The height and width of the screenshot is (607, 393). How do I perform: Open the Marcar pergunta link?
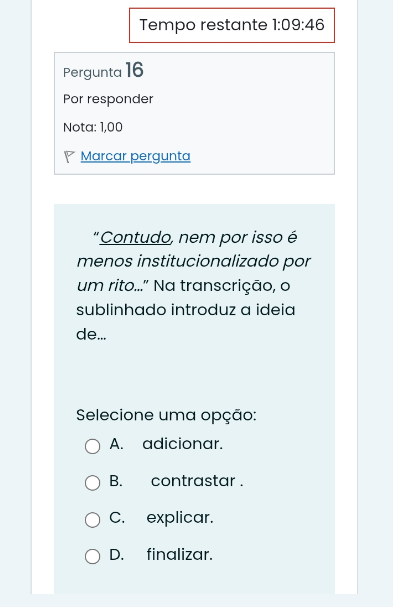pyautogui.click(x=136, y=156)
